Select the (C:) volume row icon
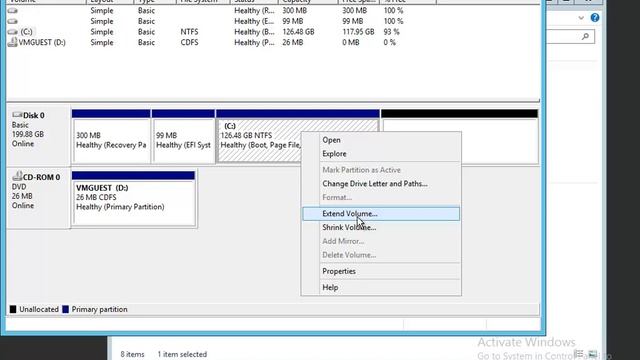Viewport: 640px width, 360px height. (13, 32)
